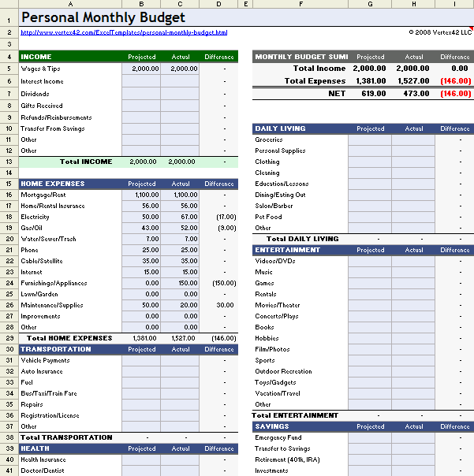Click the column H header
The image size is (474, 476).
[413, 4]
